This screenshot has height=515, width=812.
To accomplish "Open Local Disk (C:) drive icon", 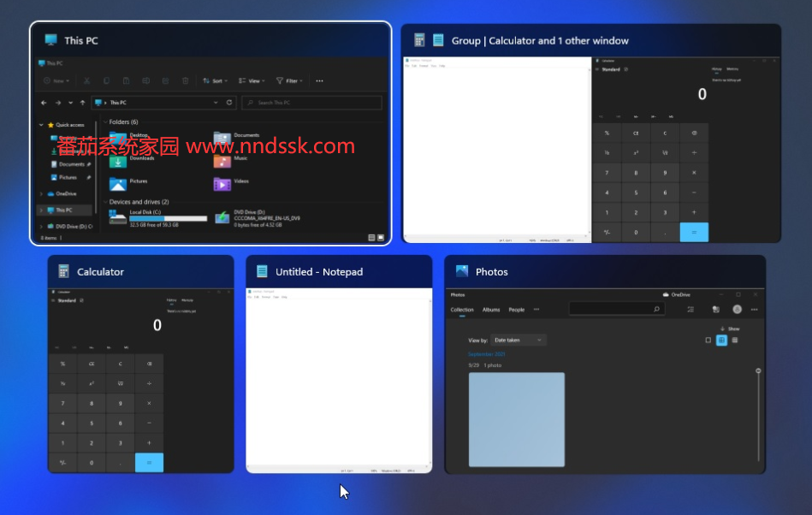I will 117,217.
